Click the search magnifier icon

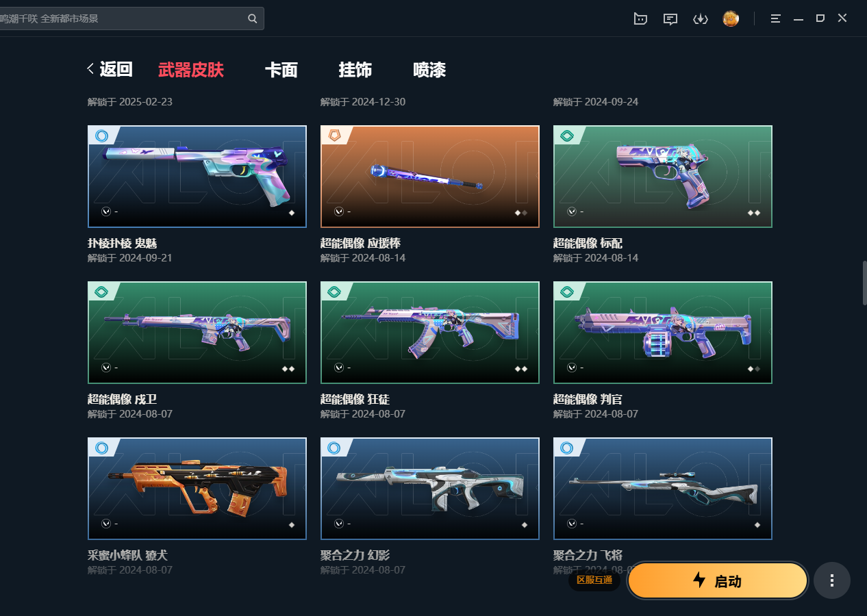point(253,18)
